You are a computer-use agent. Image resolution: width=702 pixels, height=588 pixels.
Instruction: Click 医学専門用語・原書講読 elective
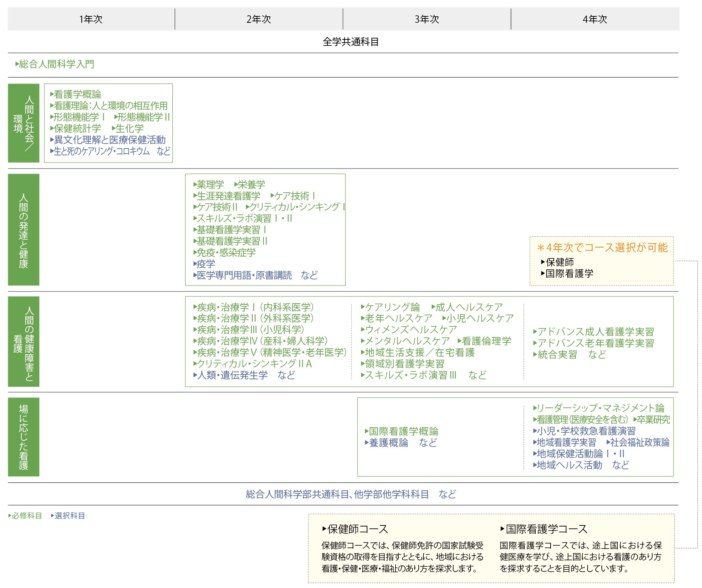[242, 275]
